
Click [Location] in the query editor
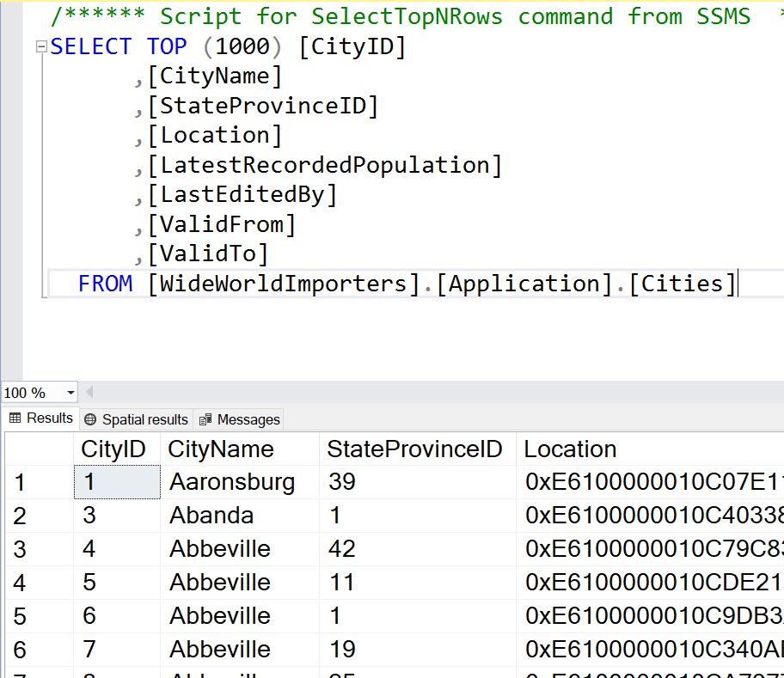click(x=215, y=136)
